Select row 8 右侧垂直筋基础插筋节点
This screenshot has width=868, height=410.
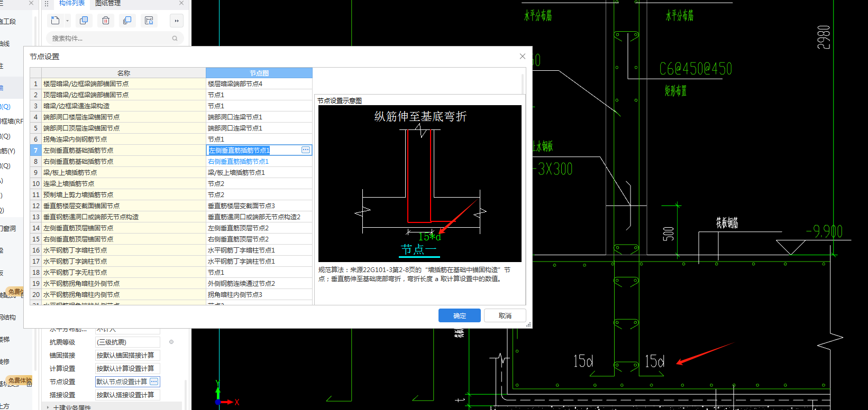[123, 161]
